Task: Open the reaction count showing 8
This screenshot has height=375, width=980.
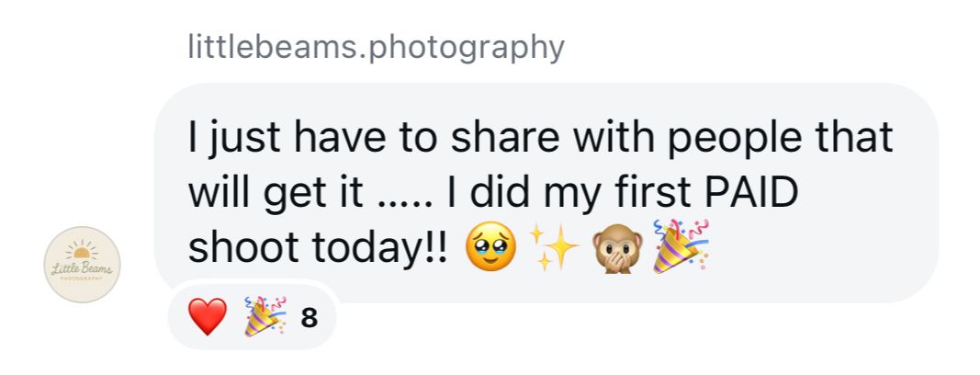Action: [310, 319]
